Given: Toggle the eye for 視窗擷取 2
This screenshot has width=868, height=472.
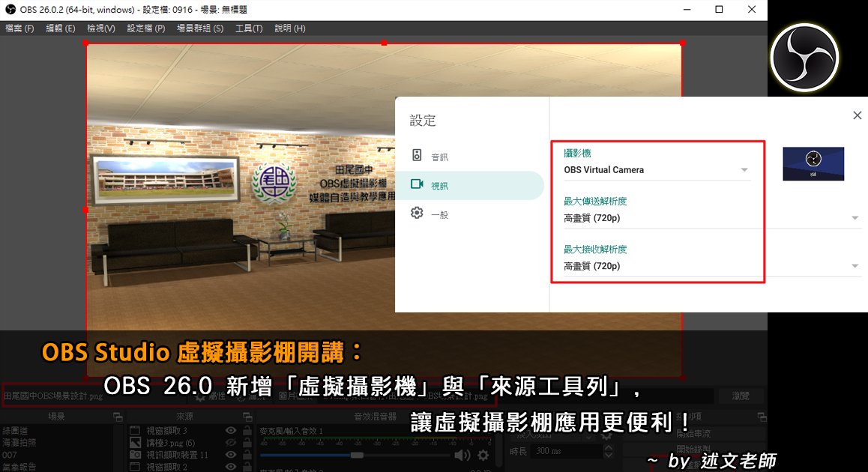Looking at the screenshot, I should [231, 467].
